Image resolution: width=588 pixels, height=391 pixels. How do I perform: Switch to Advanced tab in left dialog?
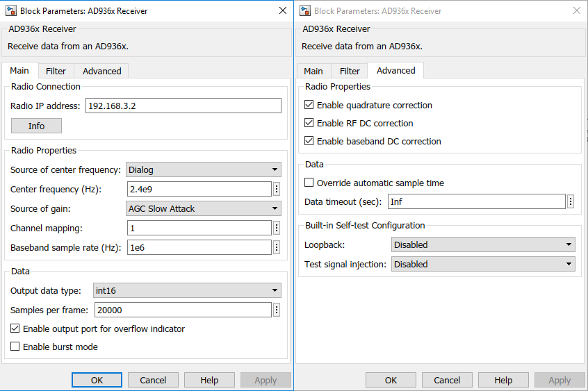point(101,71)
